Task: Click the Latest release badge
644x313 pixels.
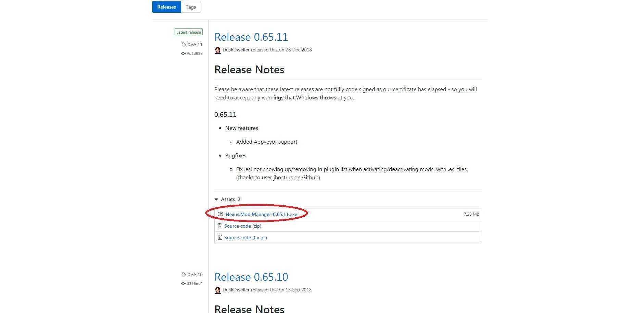Action: pos(189,32)
